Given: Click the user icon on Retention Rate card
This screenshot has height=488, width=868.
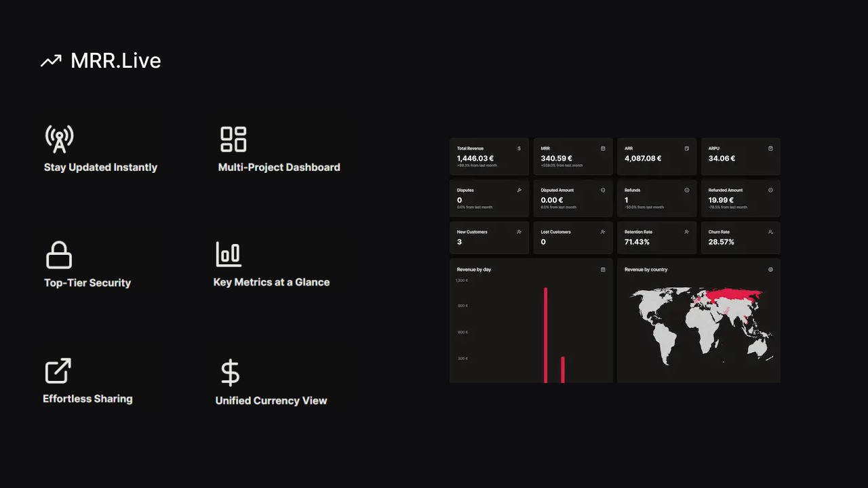Looking at the screenshot, I should pyautogui.click(x=687, y=232).
